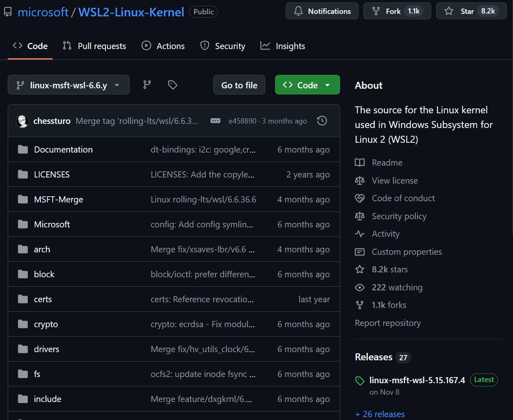The width and height of the screenshot is (513, 420).
Task: Open the Microsoft folder
Action: (x=52, y=225)
